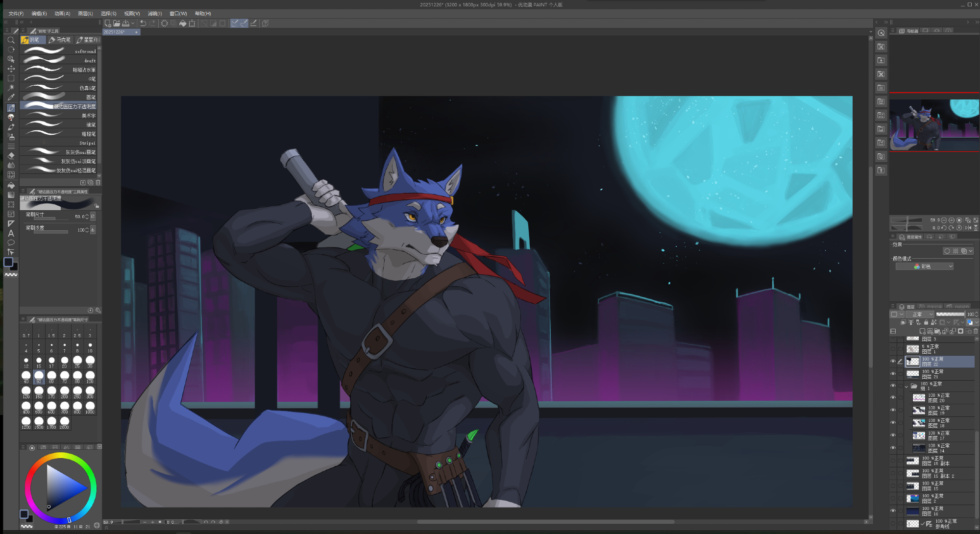This screenshot has width=980, height=534.
Task: Choose the Text tool
Action: click(x=11, y=233)
